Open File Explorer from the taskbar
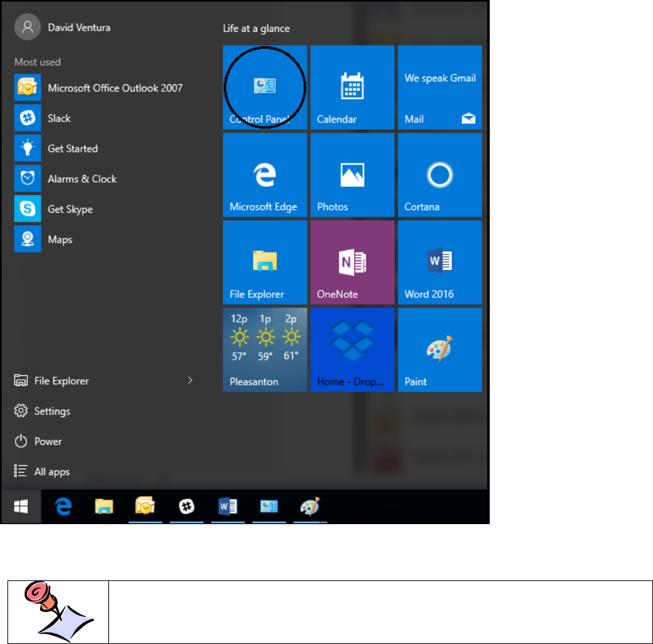 click(x=104, y=507)
